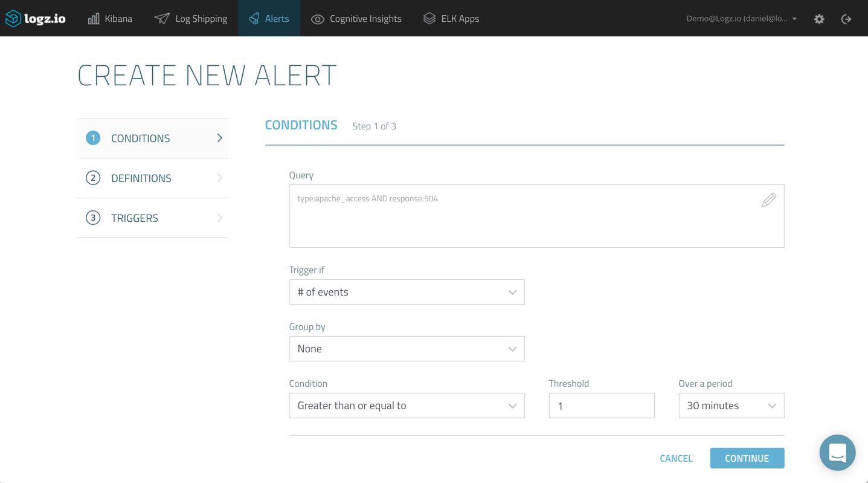
Task: Click the step 1 circle icon
Action: (x=93, y=138)
